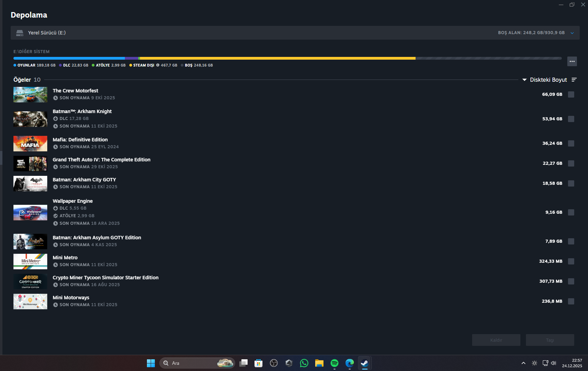Toggle the sort order icon next to Diskteki Boyut

[574, 80]
